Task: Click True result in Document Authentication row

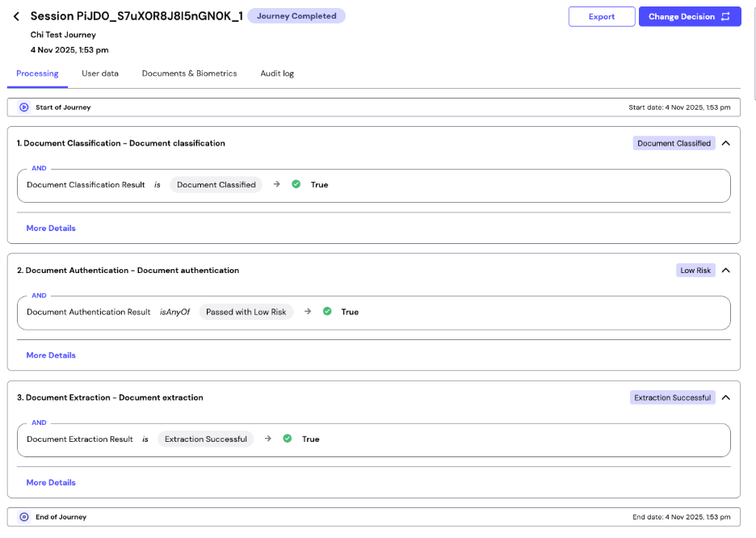Action: [350, 312]
